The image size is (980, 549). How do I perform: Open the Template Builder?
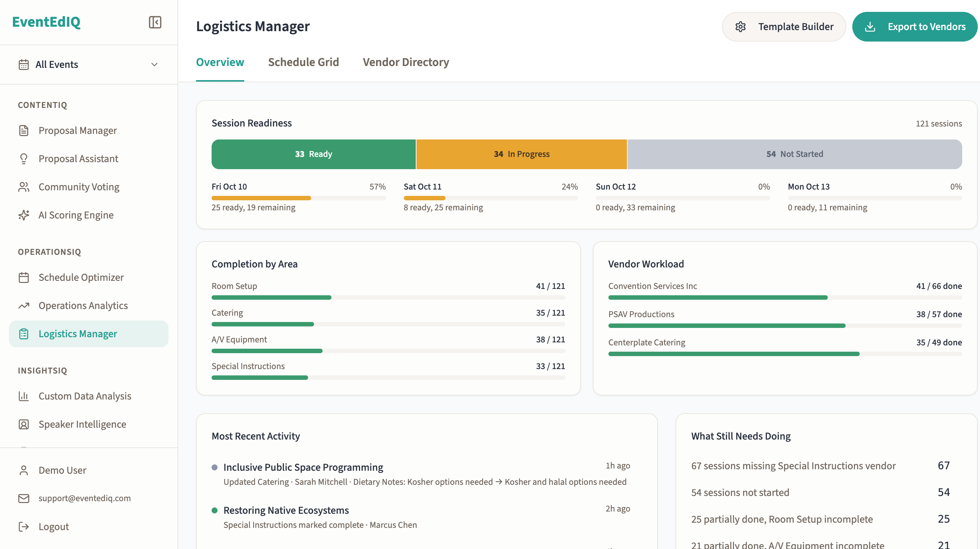[784, 27]
